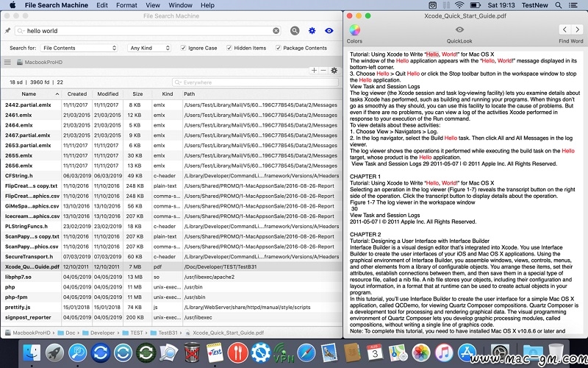This screenshot has height=368, width=588.
Task: Open Calendar from the dock
Action: (374, 353)
